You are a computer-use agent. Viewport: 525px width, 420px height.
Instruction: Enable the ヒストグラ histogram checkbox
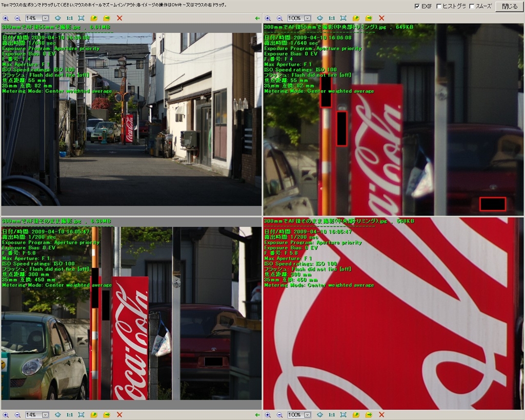click(x=438, y=6)
